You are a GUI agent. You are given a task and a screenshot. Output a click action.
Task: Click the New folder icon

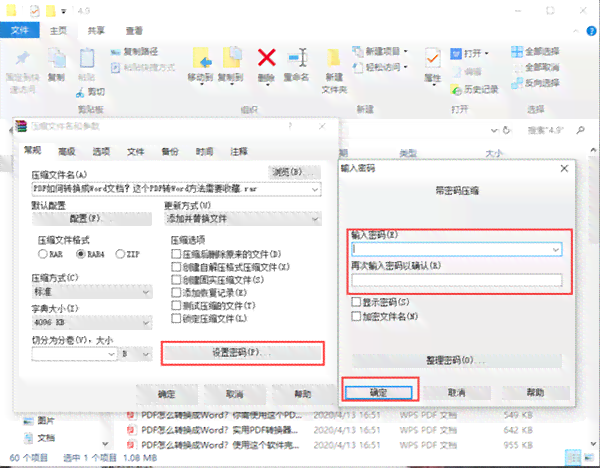pyautogui.click(x=334, y=59)
